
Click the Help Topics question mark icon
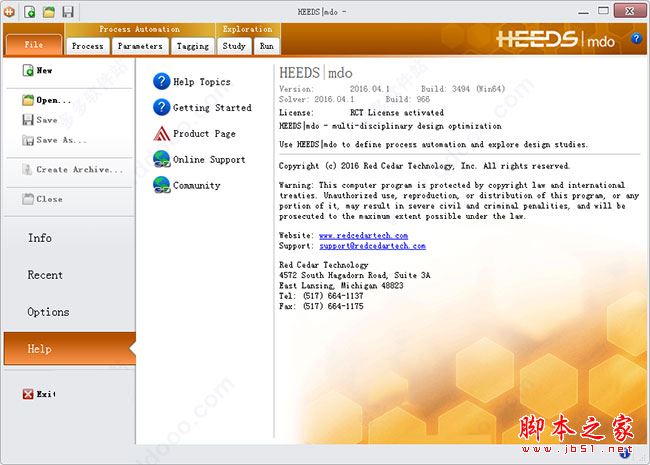point(162,81)
